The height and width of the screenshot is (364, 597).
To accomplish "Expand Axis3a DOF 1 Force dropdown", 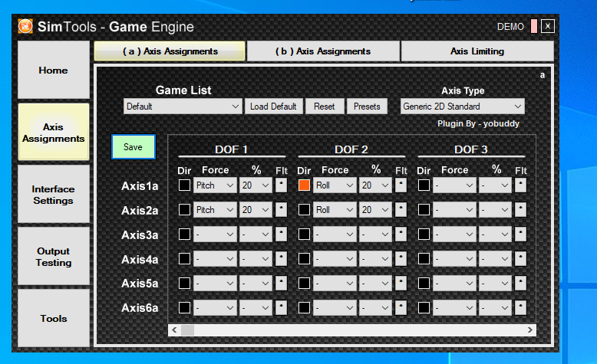I will point(215,234).
